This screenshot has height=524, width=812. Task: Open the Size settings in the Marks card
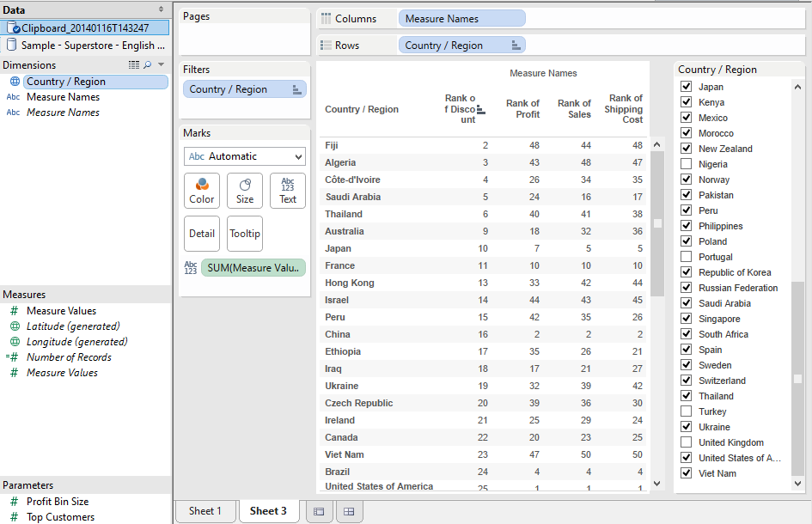pos(244,190)
